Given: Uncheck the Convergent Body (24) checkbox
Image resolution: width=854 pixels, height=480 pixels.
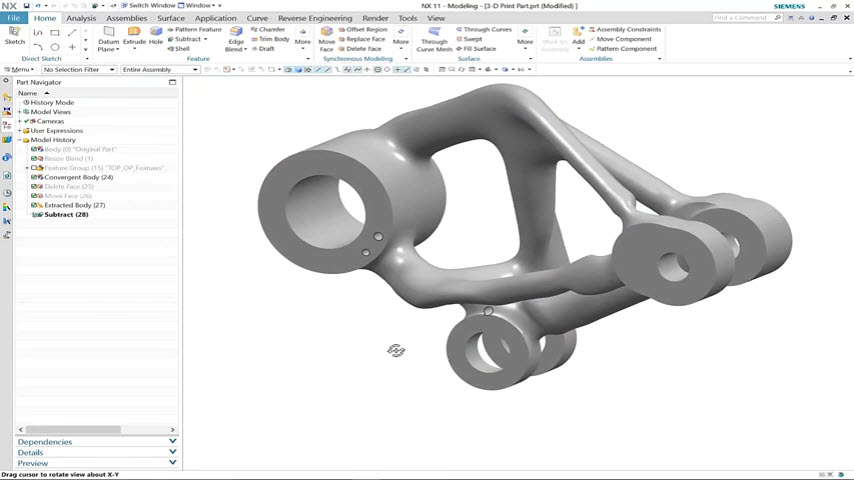Looking at the screenshot, I should [34, 177].
